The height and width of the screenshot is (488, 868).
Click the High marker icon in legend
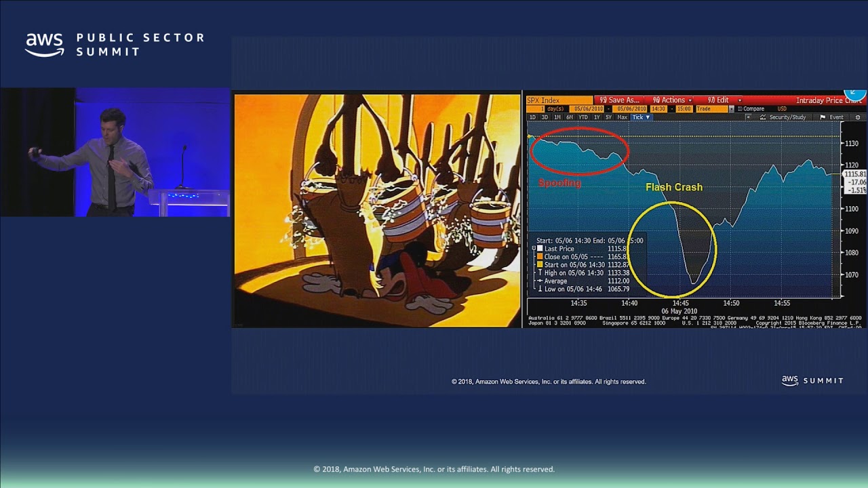click(540, 273)
